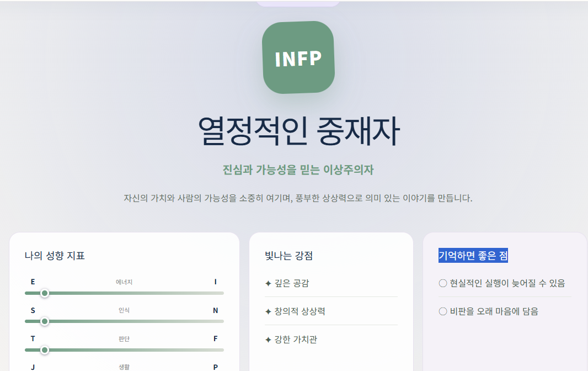
Task: Click the 열정적인 중재자 title
Action: (x=298, y=131)
